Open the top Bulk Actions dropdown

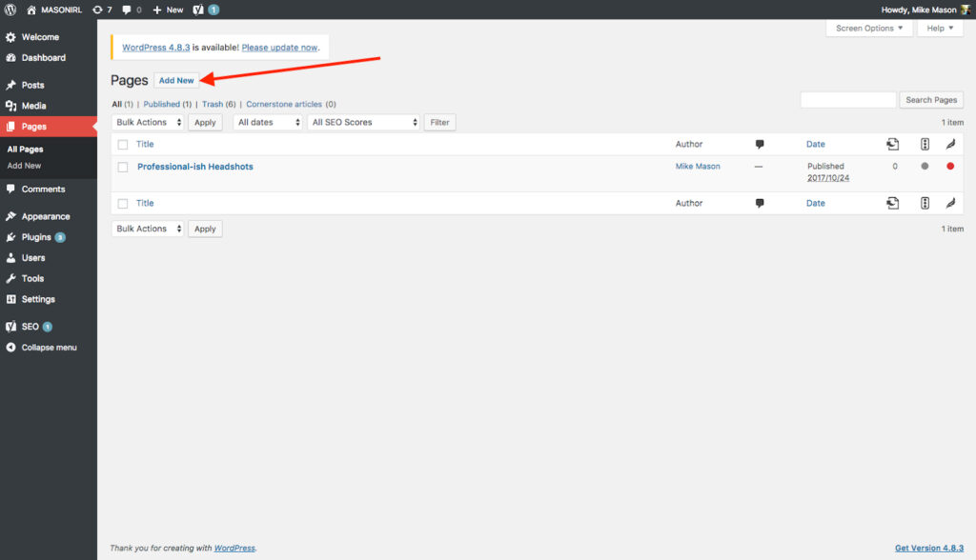point(148,123)
